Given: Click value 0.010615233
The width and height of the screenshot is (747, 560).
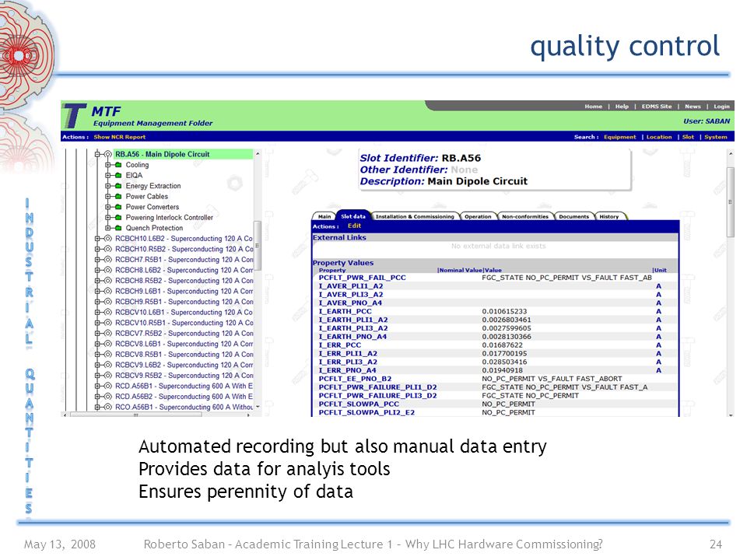Looking at the screenshot, I should (x=504, y=311).
